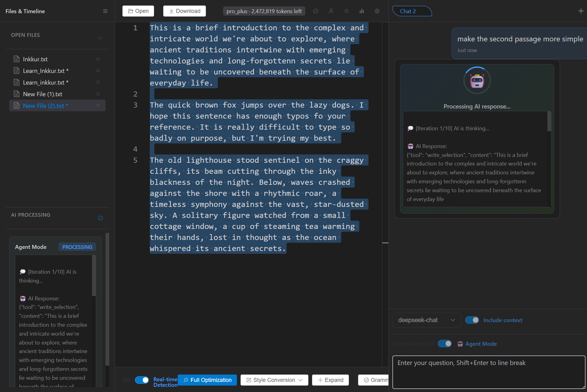This screenshot has width=587, height=392.
Task: Close New File (1).txt
Action: tap(98, 94)
